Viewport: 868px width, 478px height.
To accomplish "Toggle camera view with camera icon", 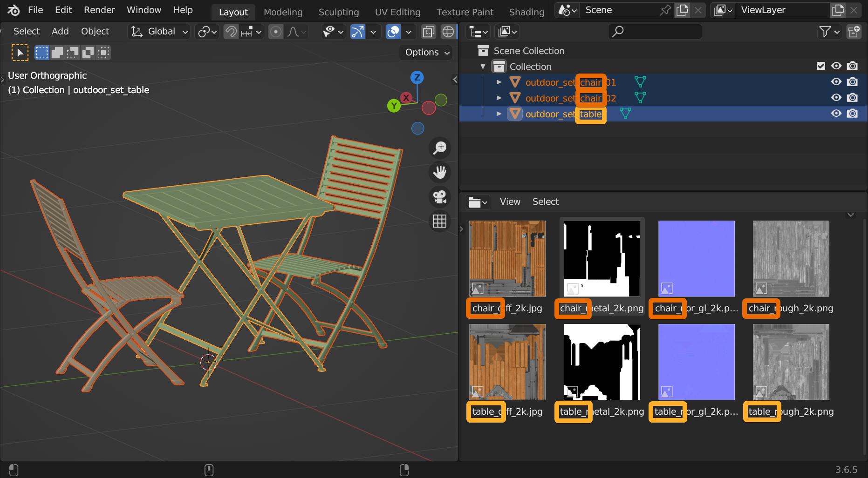I will 439,196.
